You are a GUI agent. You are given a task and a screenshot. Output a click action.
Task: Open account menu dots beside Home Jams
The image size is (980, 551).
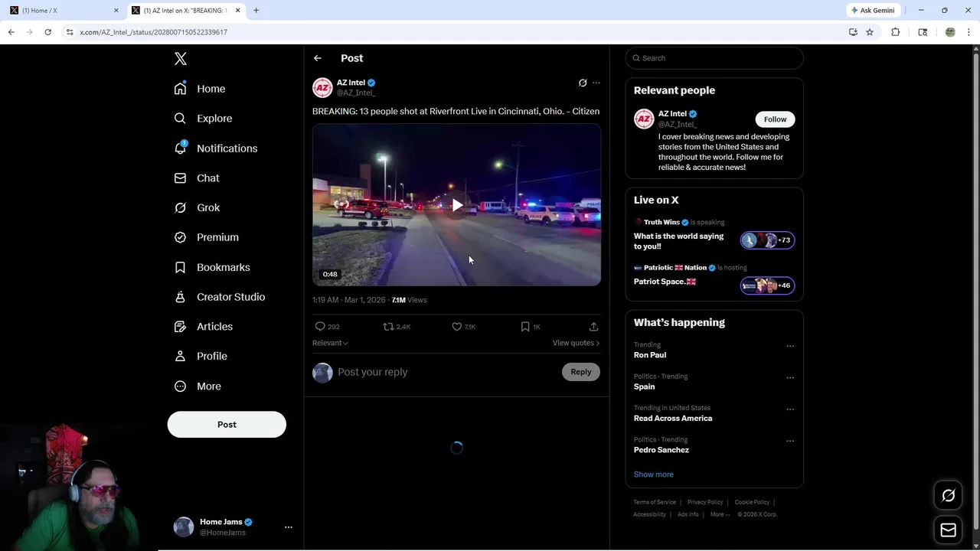click(289, 527)
